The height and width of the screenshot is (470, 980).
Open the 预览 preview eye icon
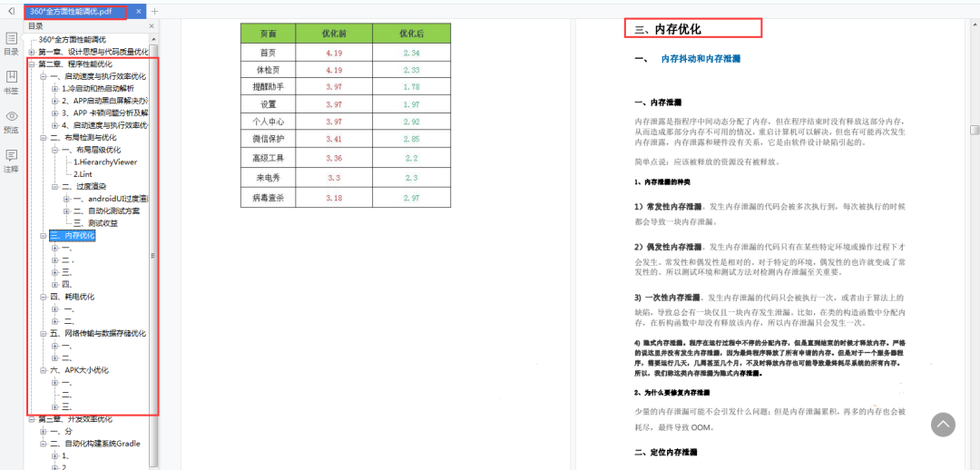(x=11, y=116)
